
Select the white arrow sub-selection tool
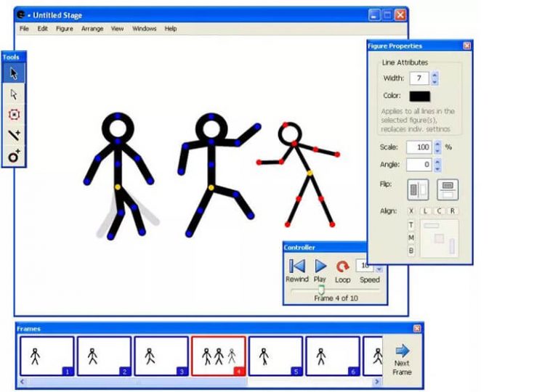14,94
